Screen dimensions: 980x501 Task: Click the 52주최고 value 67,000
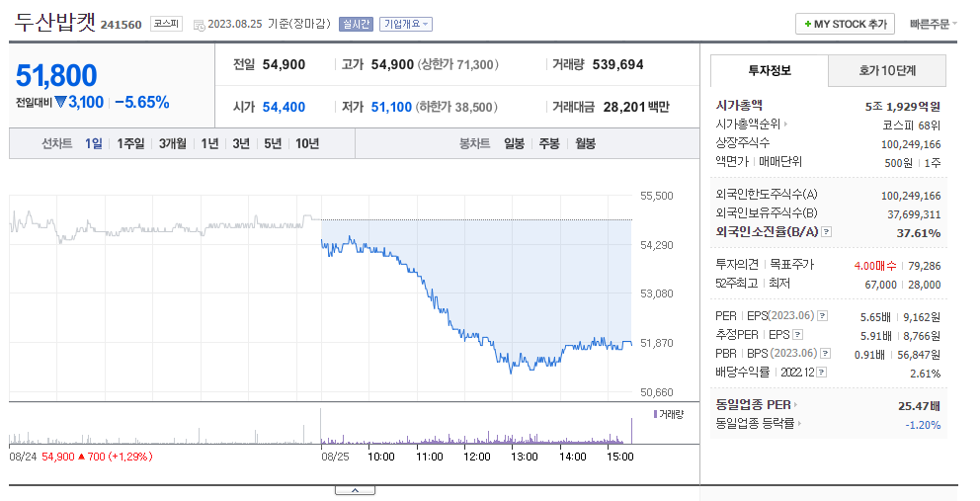tap(880, 285)
